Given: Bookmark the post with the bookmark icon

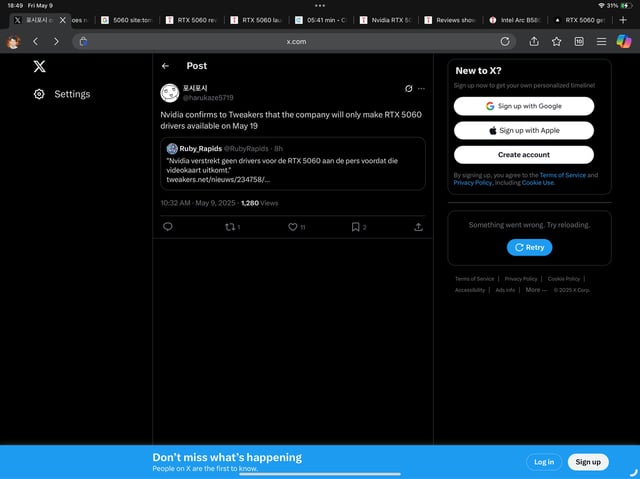Looking at the screenshot, I should (x=356, y=227).
